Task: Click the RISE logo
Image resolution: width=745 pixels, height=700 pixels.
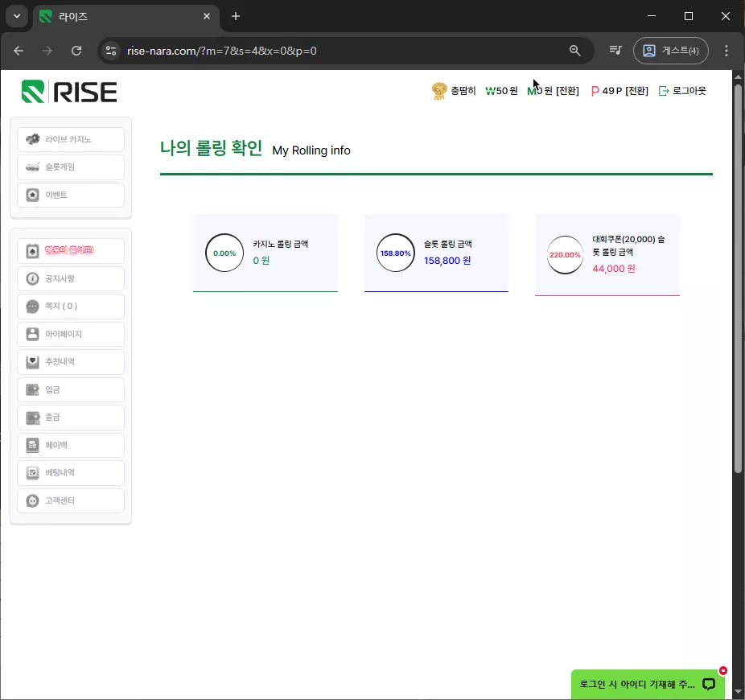Action: (69, 92)
